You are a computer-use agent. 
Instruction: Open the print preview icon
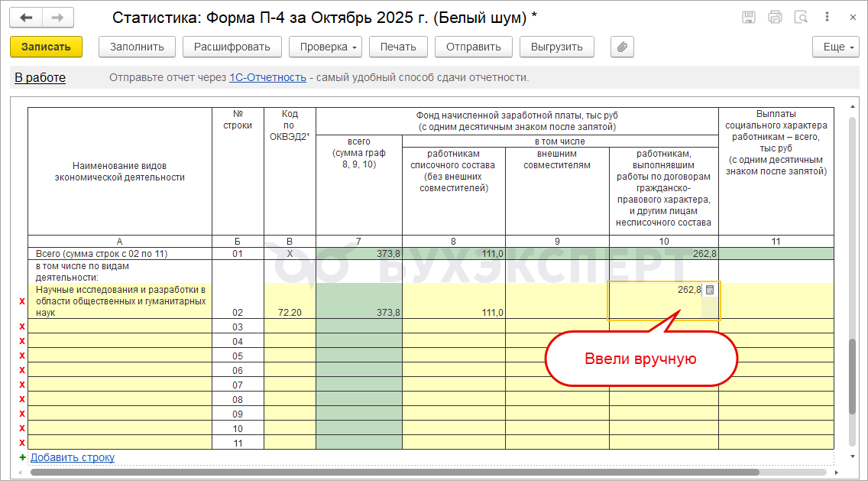pyautogui.click(x=801, y=18)
